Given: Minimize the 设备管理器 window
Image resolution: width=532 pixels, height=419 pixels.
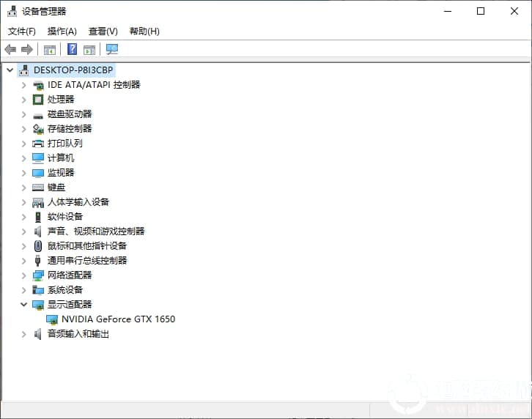Looking at the screenshot, I should [448, 11].
